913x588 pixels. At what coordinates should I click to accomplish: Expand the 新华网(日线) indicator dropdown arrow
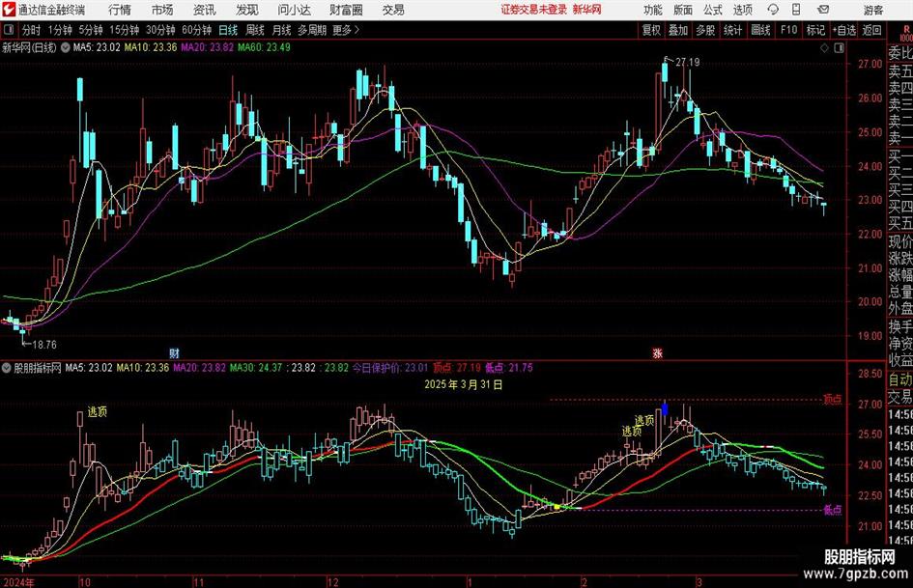(66, 47)
